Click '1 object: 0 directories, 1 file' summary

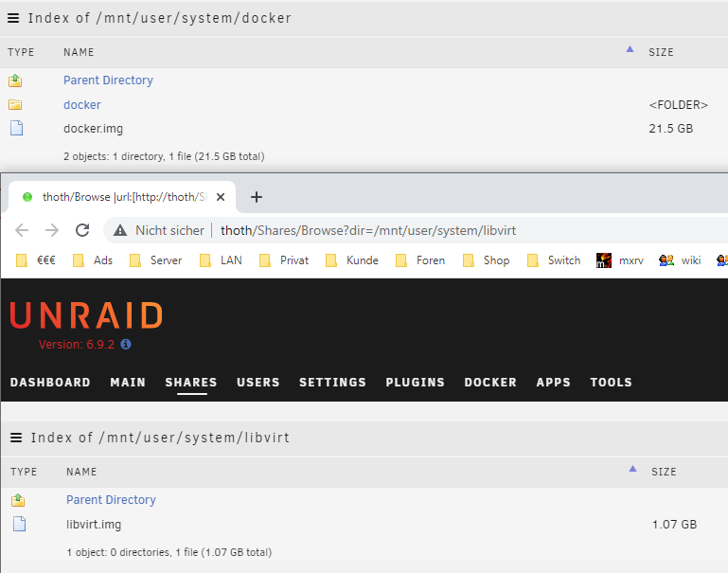(169, 552)
